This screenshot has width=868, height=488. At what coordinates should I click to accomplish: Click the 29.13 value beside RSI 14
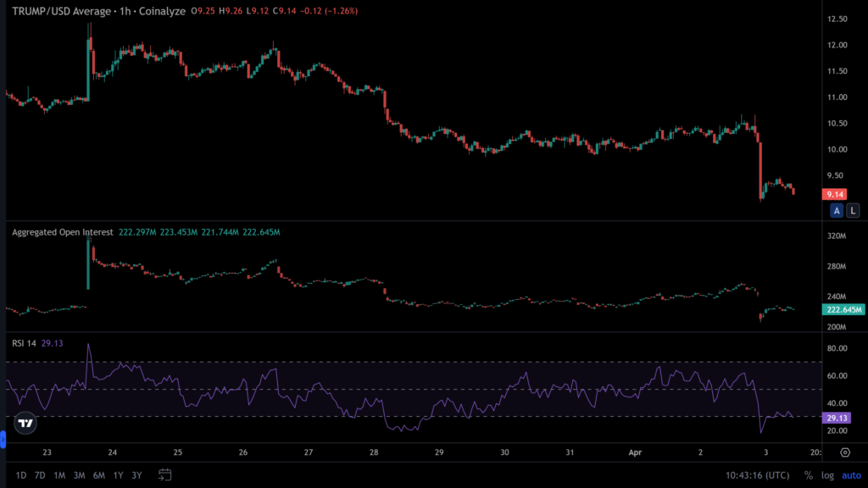tap(52, 344)
